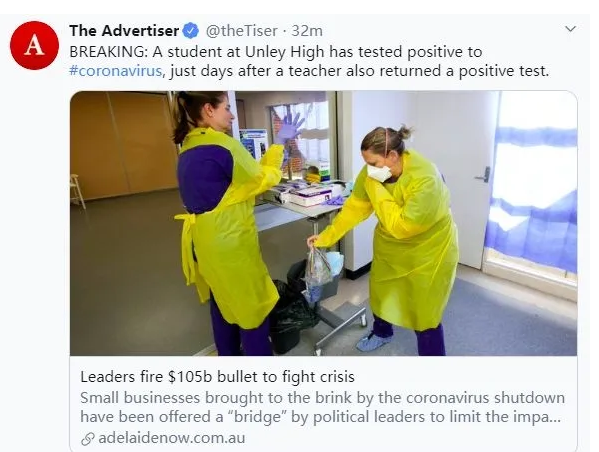Click the second line of tweet text
The width and height of the screenshot is (599, 452).
pyautogui.click(x=309, y=71)
